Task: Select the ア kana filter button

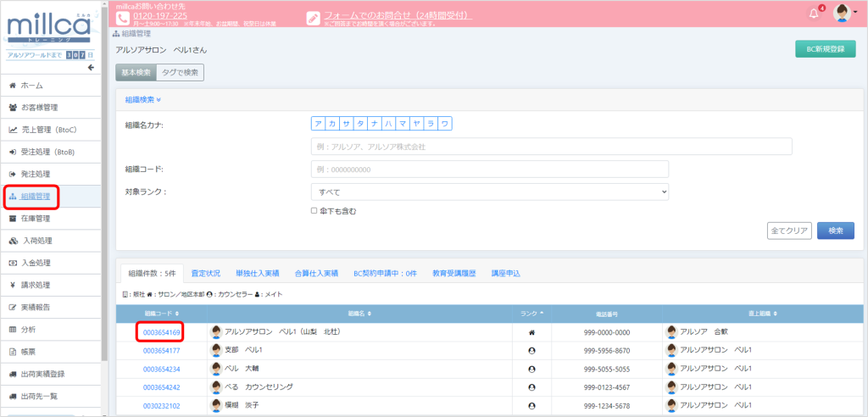Action: (319, 124)
